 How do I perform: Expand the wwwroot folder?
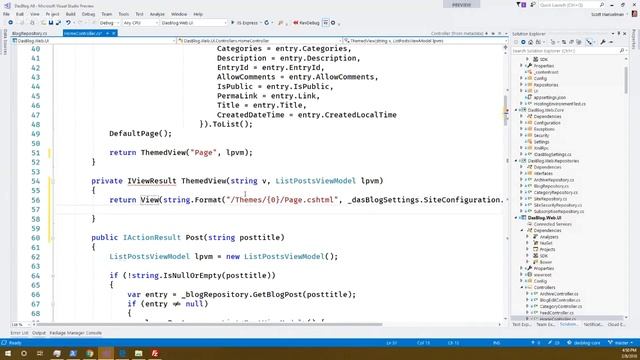(x=522, y=275)
